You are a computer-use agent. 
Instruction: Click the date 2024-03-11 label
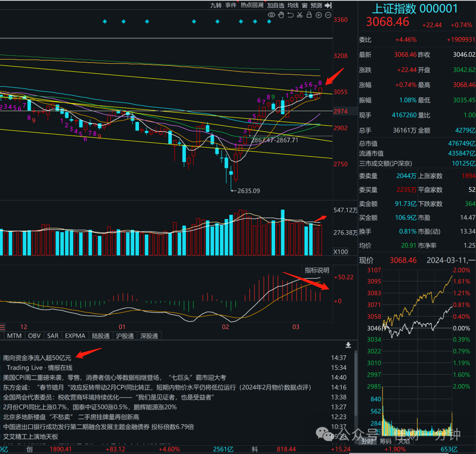[451, 260]
